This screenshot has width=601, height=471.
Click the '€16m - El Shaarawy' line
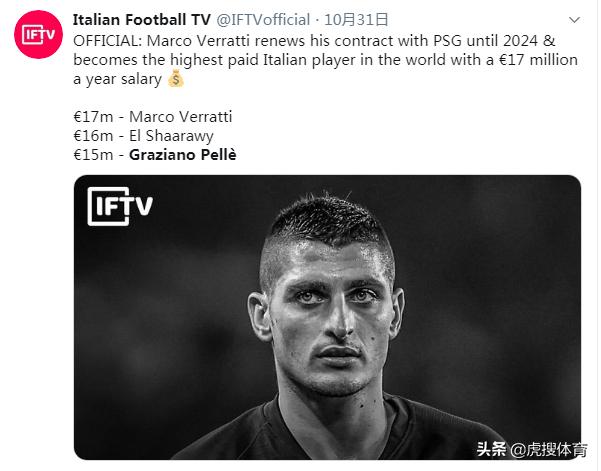pyautogui.click(x=143, y=136)
